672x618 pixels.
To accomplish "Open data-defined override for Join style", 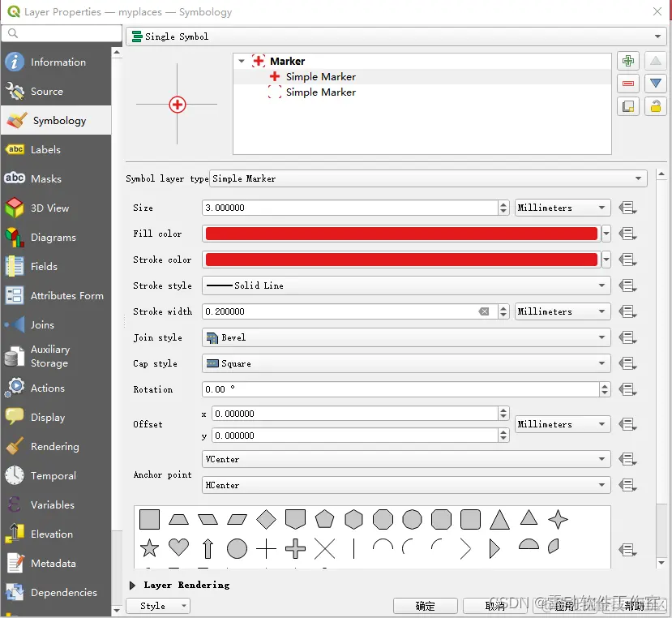I will coord(628,337).
